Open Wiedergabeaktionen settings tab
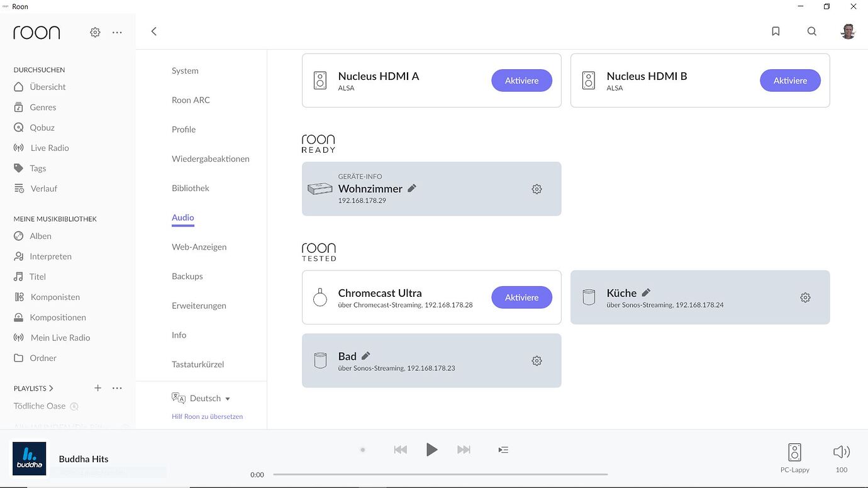The image size is (868, 488). 211,158
